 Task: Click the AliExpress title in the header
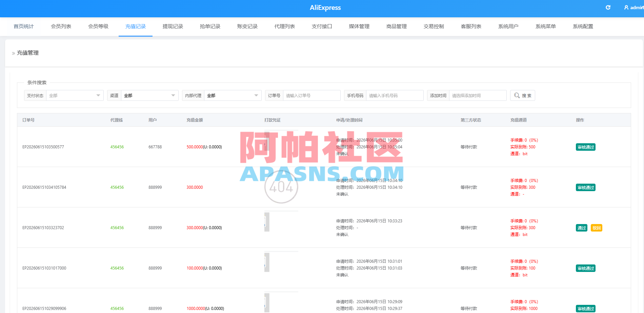pos(325,8)
